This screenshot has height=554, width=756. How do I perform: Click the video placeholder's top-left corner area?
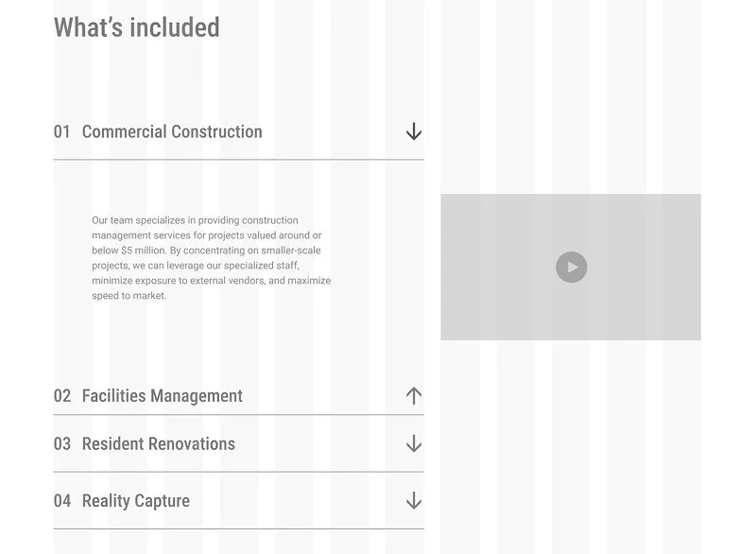[x=454, y=206]
